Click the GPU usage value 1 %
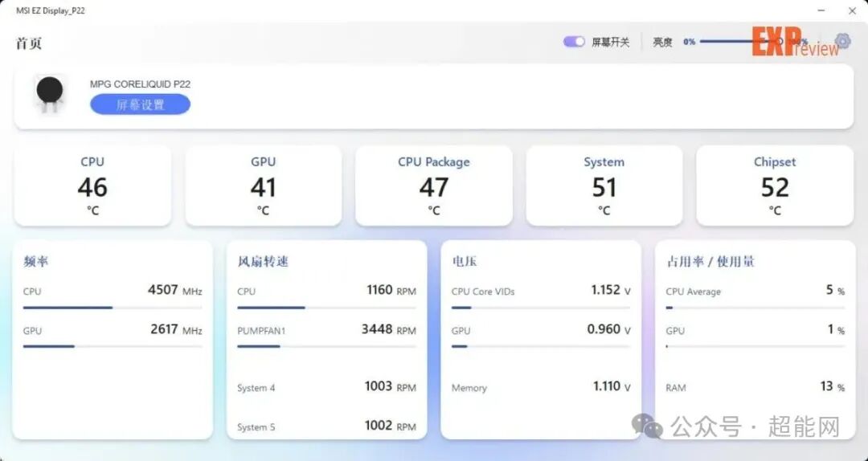This screenshot has height=461, width=868. click(836, 329)
